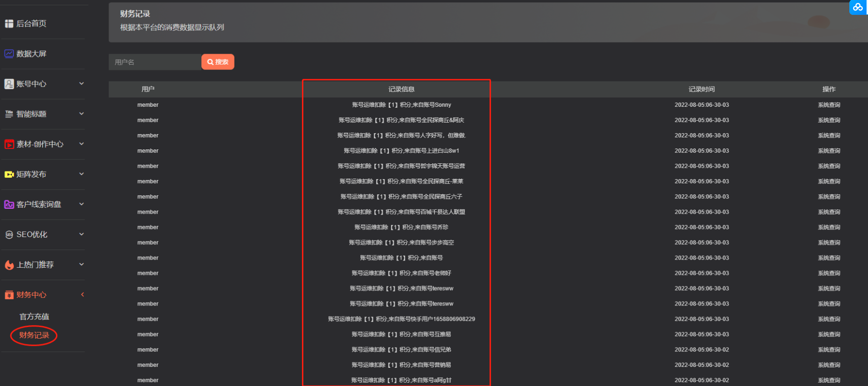Expand the 客户线索询盘 chevron
868x386 pixels.
click(81, 204)
